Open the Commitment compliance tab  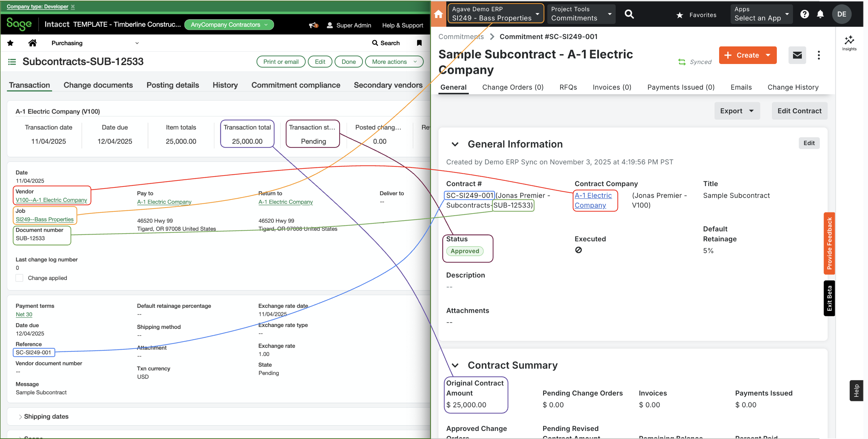[296, 85]
